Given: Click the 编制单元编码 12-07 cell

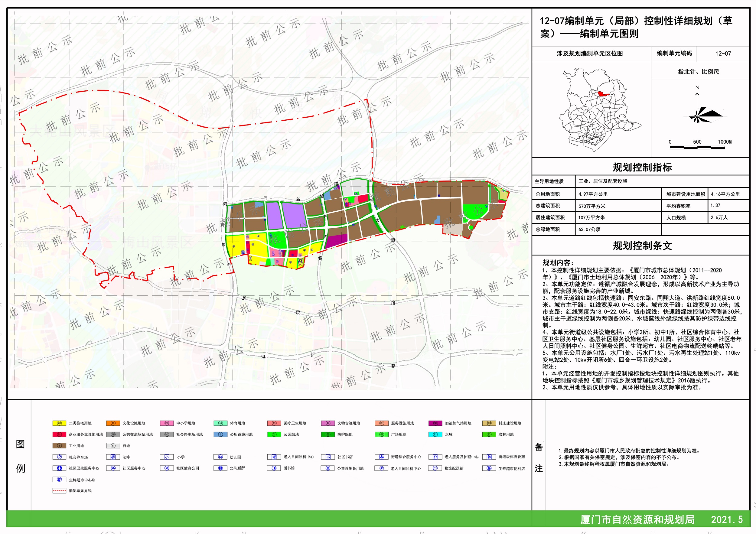Looking at the screenshot, I should (723, 54).
